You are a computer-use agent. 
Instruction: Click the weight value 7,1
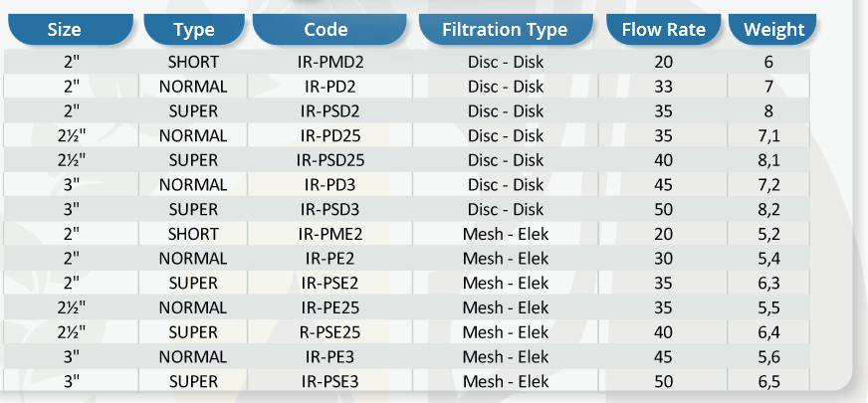[x=769, y=135]
